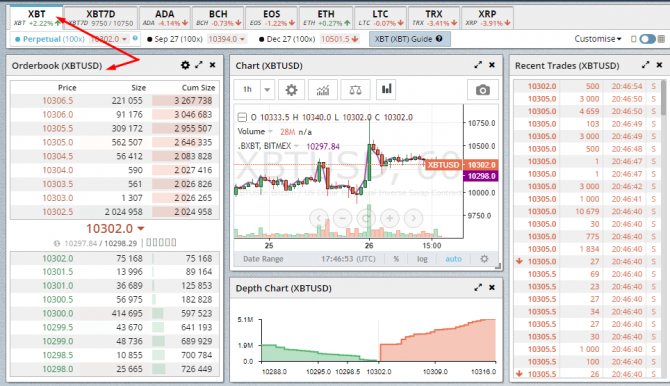Open the Customise dropdown menu
Viewport: 670px width, 386px height.
click(x=598, y=39)
